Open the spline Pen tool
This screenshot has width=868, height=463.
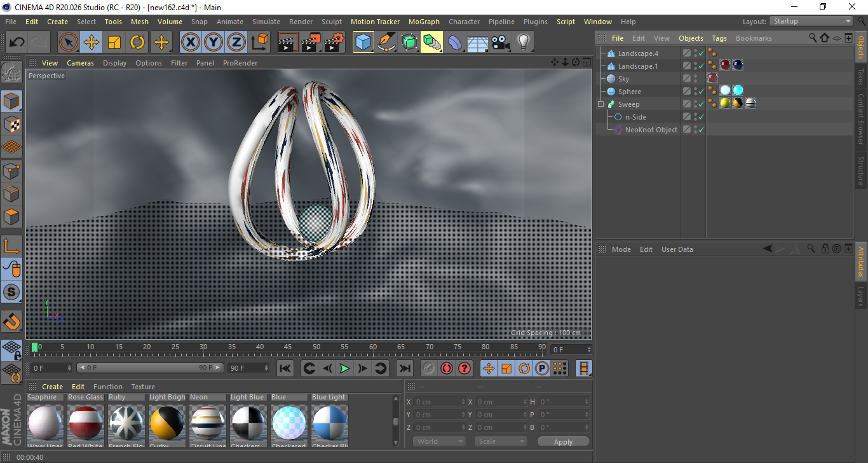(386, 43)
